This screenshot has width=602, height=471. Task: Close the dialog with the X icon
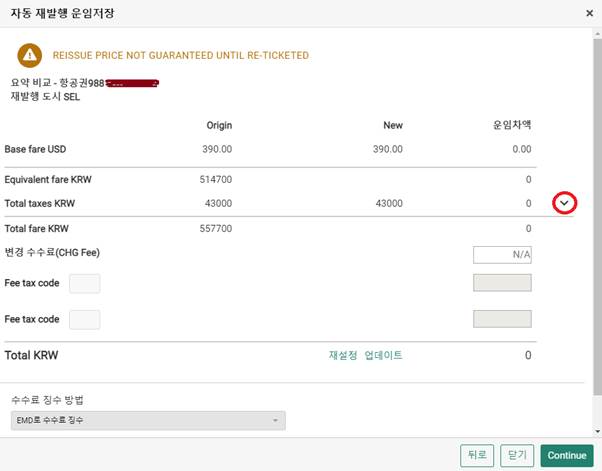coord(589,13)
